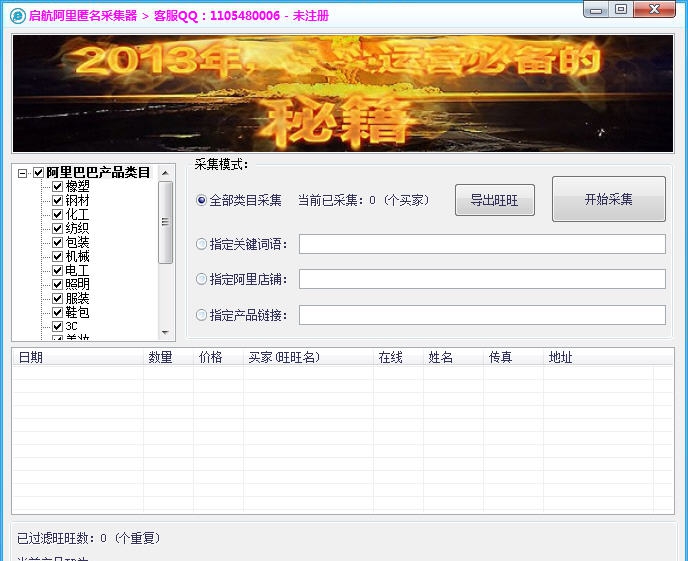Click the 姓名 column header
This screenshot has width=688, height=561.
coord(453,357)
